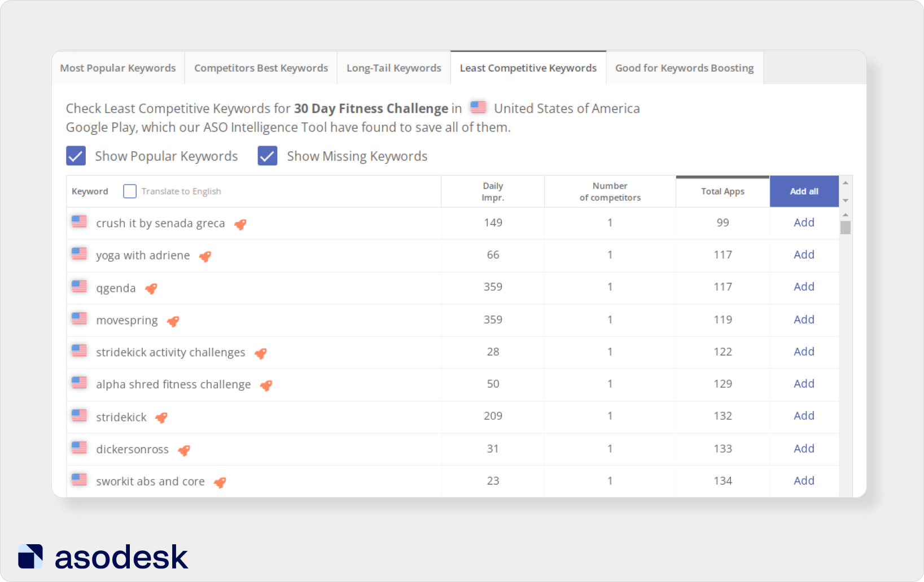
Task: Click Total Apps value 99
Action: [722, 222]
